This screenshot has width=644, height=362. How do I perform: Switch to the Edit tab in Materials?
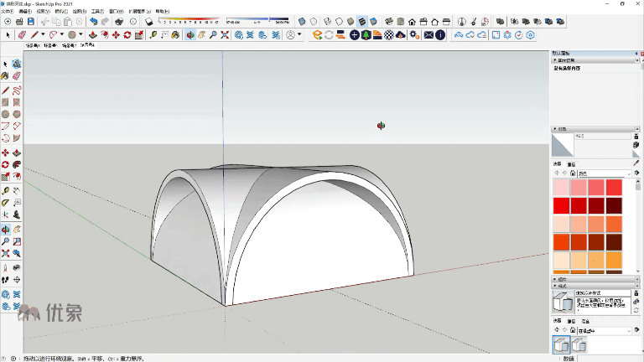[x=571, y=164]
